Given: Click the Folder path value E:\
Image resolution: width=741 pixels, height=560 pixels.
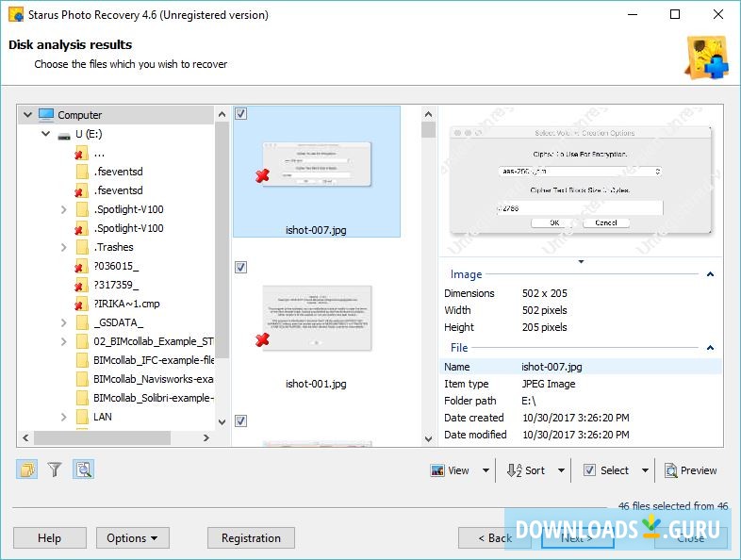Looking at the screenshot, I should pyautogui.click(x=528, y=402).
